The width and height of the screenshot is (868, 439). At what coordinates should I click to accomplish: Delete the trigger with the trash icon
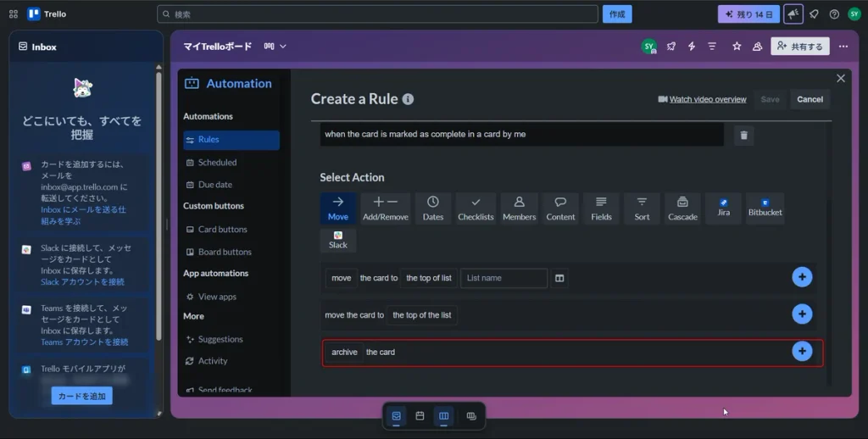[743, 135]
